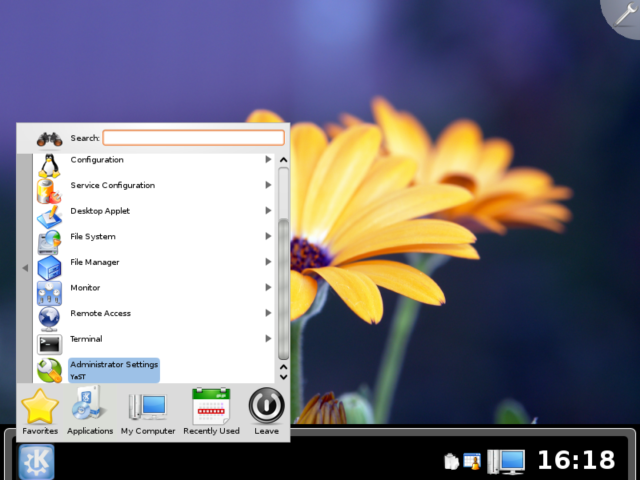Expand the Desktop Applet submenu arrow

pyautogui.click(x=268, y=211)
